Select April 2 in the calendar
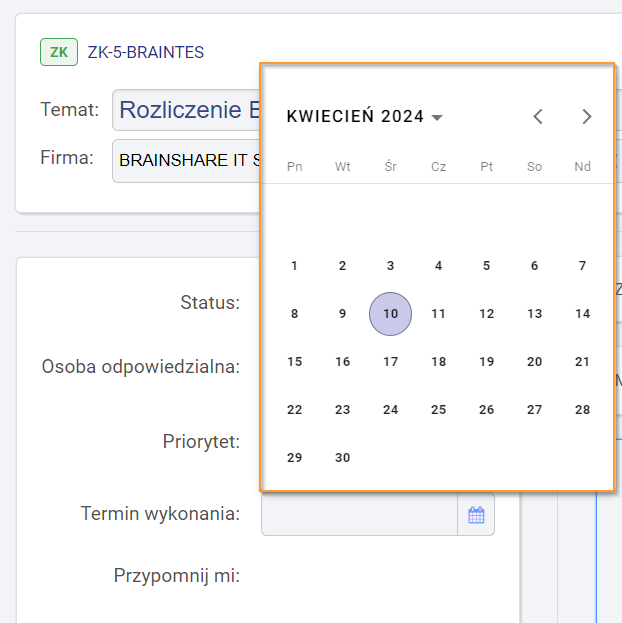This screenshot has height=623, width=622. pos(343,265)
